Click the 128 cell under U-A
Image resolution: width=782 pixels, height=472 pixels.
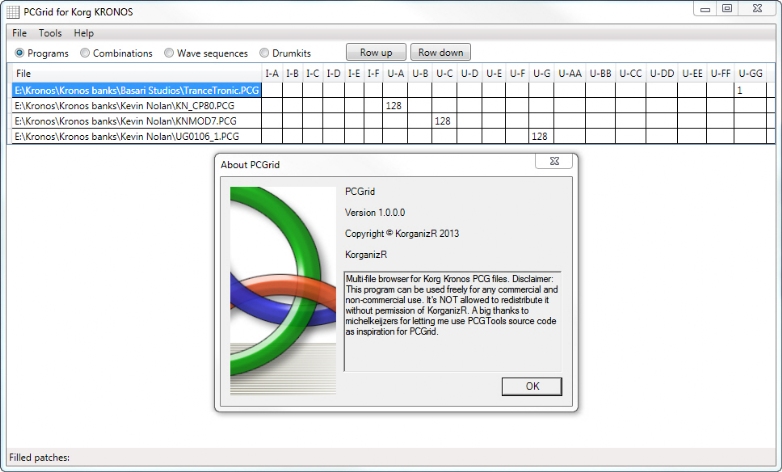[x=394, y=105]
